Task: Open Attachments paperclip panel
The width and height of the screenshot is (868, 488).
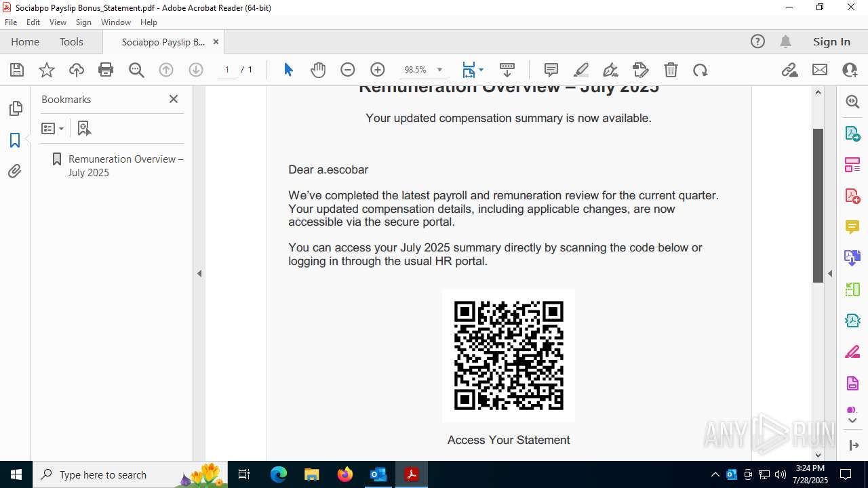Action: point(15,171)
